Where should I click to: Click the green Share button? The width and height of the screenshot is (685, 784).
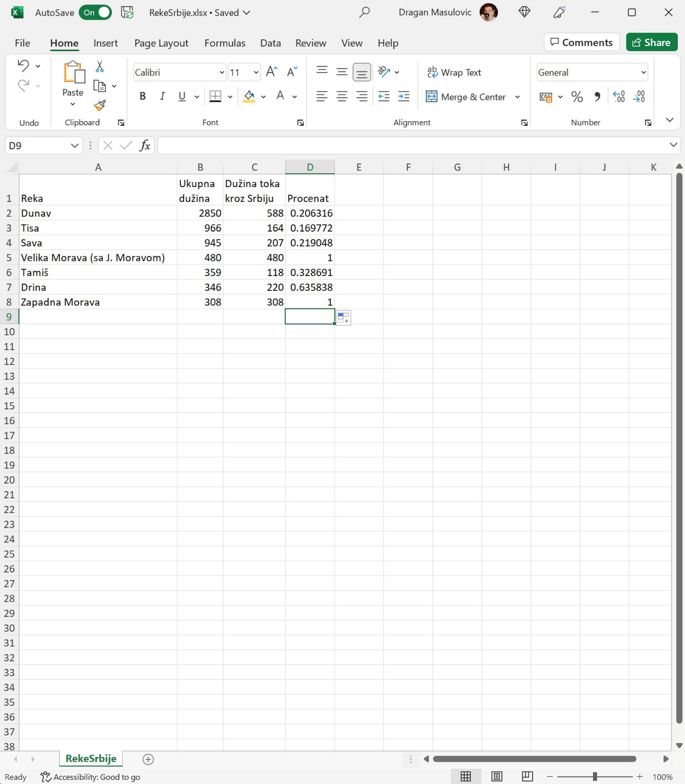(x=651, y=42)
